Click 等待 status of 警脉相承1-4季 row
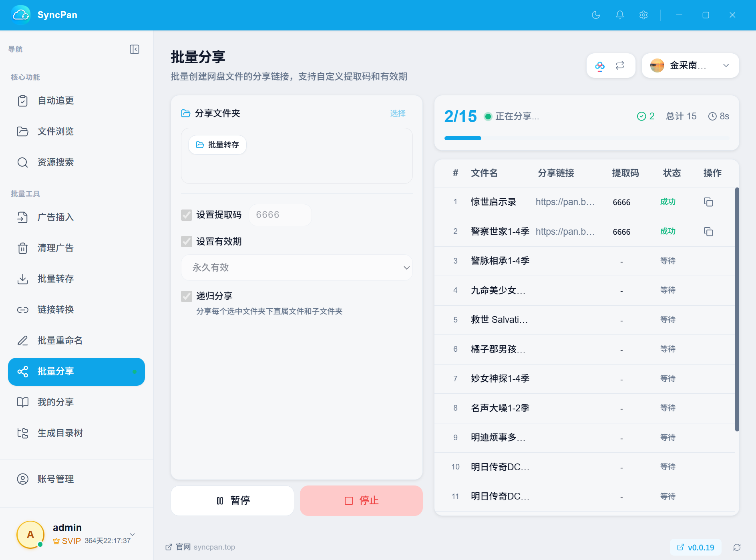The image size is (756, 560). (668, 261)
